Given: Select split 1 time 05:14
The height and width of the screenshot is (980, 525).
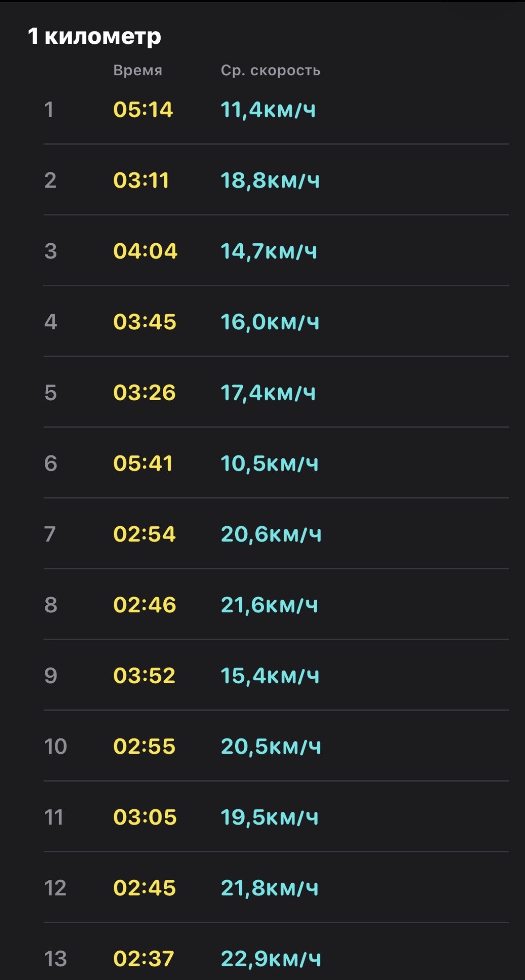Looking at the screenshot, I should click(x=143, y=110).
